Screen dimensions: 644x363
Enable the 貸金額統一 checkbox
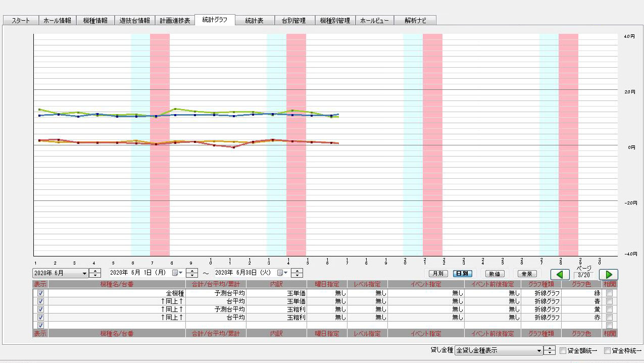click(x=563, y=350)
